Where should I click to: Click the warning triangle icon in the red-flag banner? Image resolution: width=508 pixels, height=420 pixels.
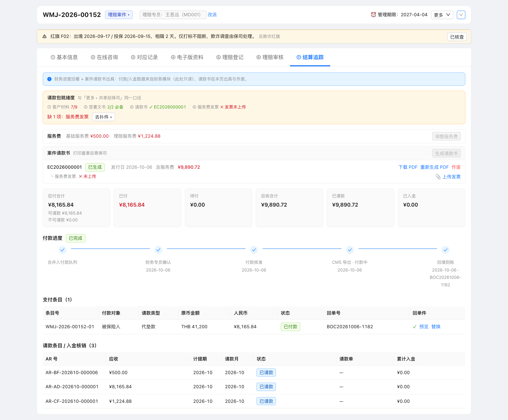[x=44, y=36]
